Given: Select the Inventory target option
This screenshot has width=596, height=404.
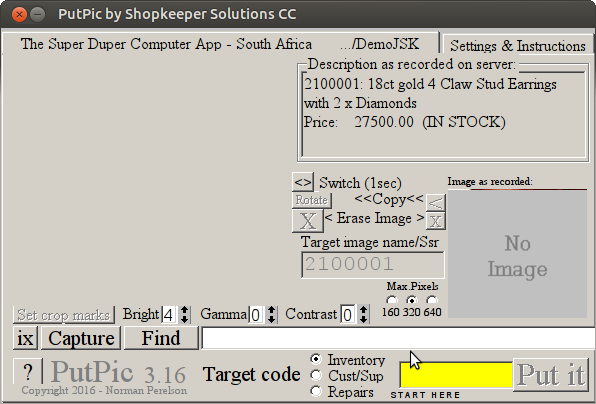Looking at the screenshot, I should pyautogui.click(x=316, y=359).
